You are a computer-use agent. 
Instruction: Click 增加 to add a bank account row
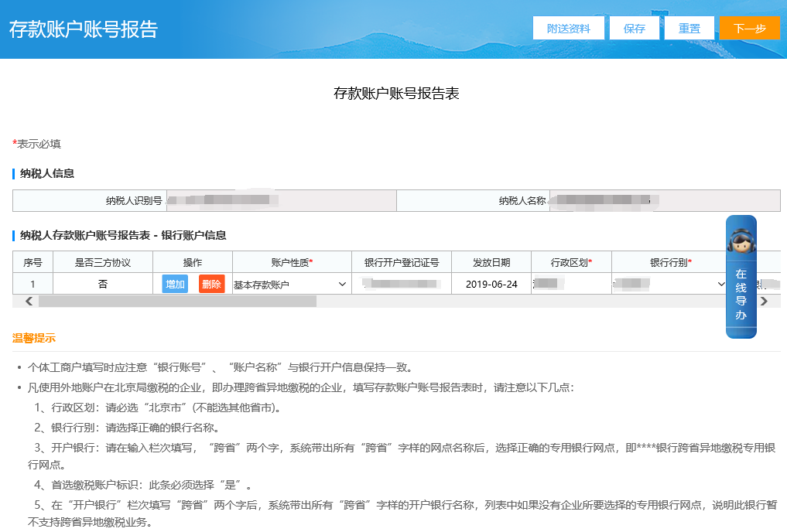173,284
